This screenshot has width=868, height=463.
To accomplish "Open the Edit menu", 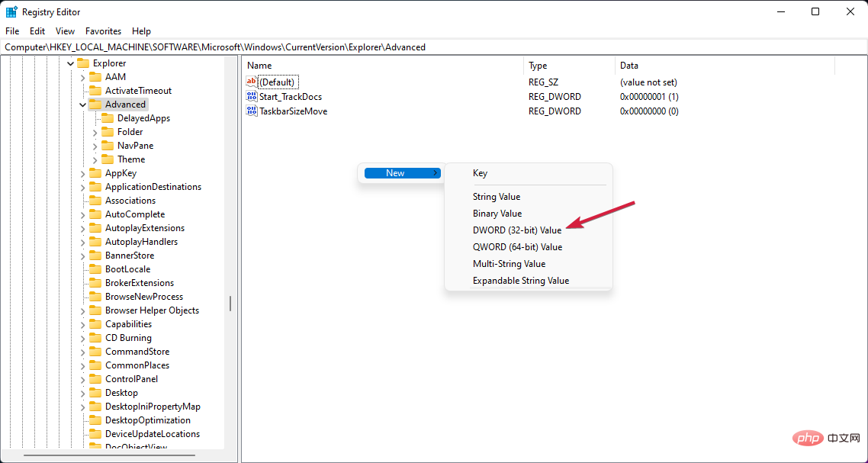I will [37, 31].
